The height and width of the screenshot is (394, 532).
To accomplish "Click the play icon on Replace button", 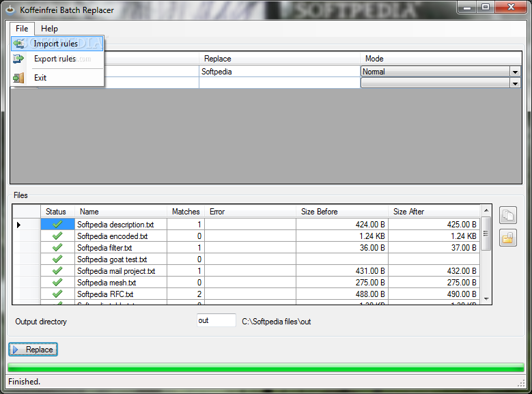I will click(16, 350).
